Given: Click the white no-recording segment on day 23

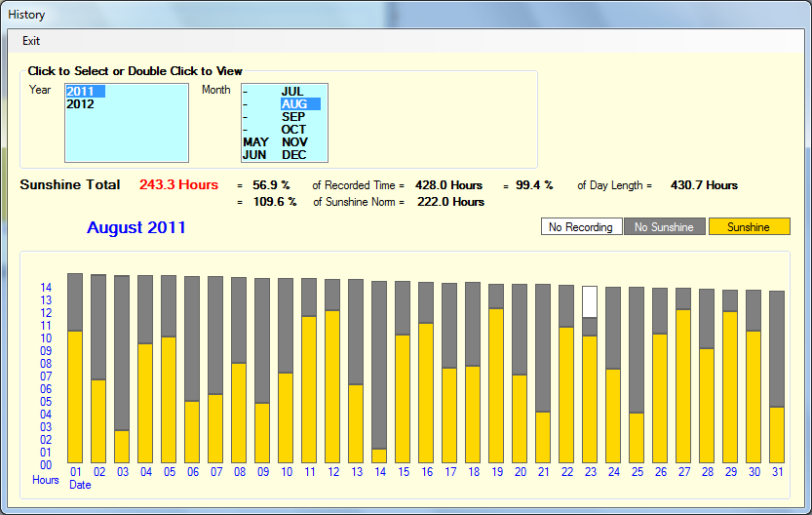Looking at the screenshot, I should tap(590, 300).
